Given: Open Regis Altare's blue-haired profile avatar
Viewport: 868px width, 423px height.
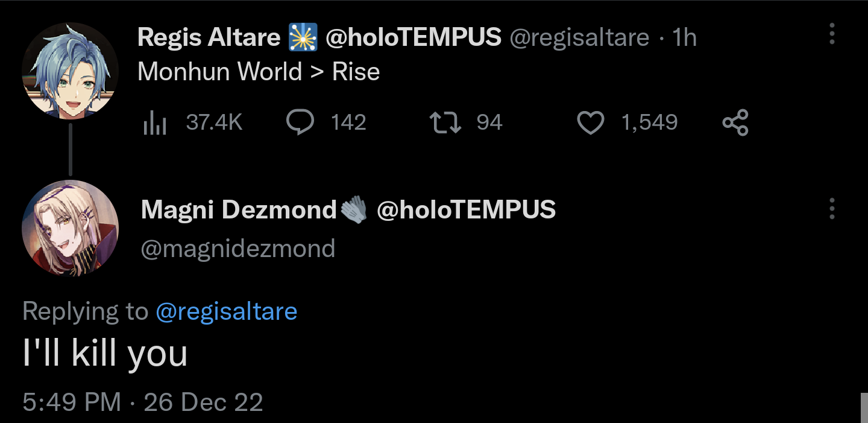Looking at the screenshot, I should (x=70, y=71).
